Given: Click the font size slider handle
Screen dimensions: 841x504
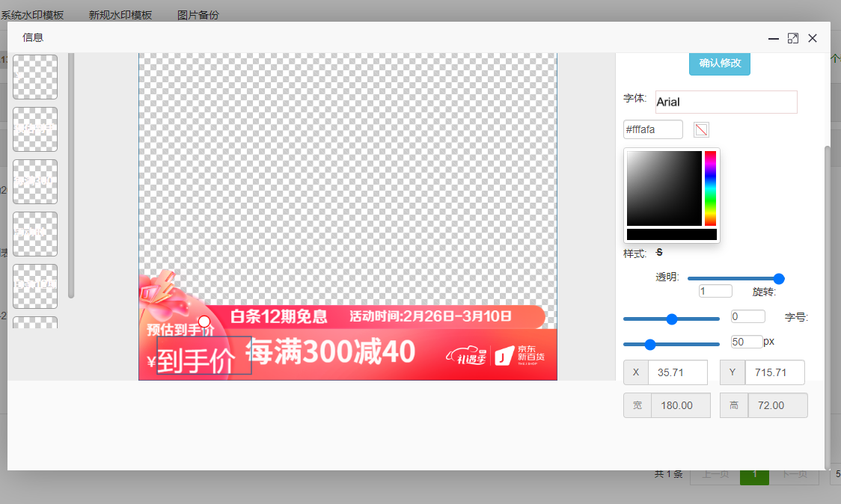Looking at the screenshot, I should [x=650, y=345].
